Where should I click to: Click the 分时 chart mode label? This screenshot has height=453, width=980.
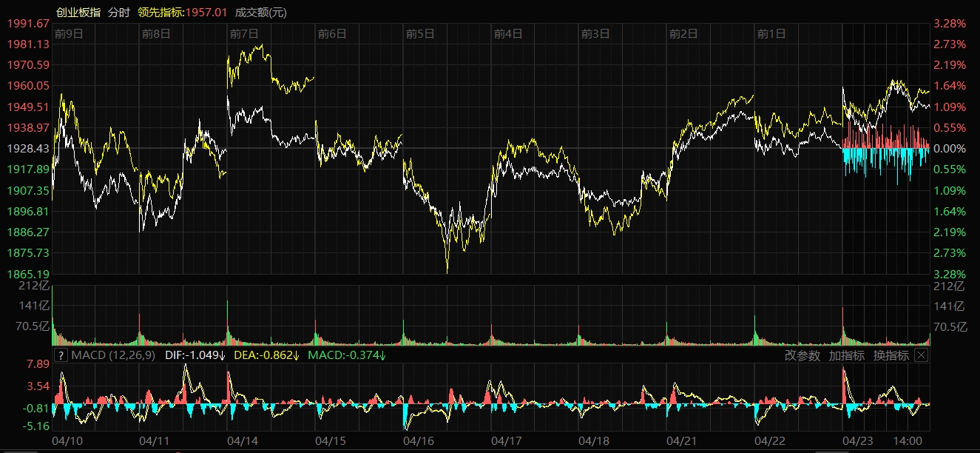[x=118, y=12]
